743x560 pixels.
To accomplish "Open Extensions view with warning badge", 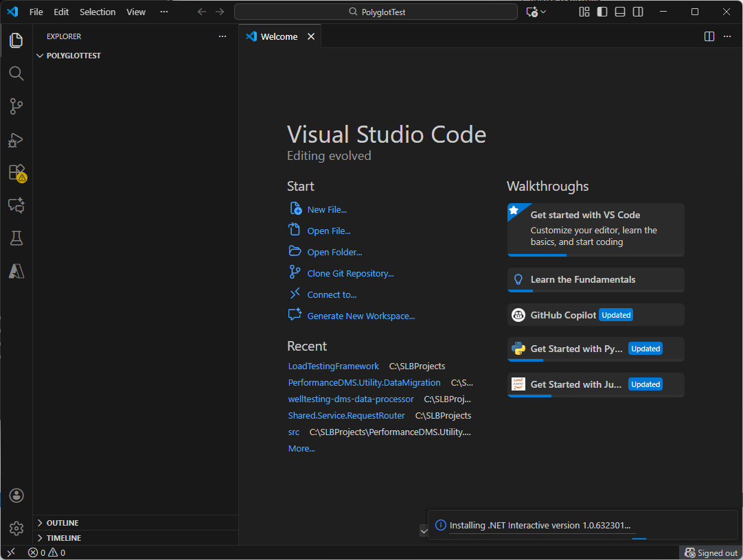I will [17, 172].
